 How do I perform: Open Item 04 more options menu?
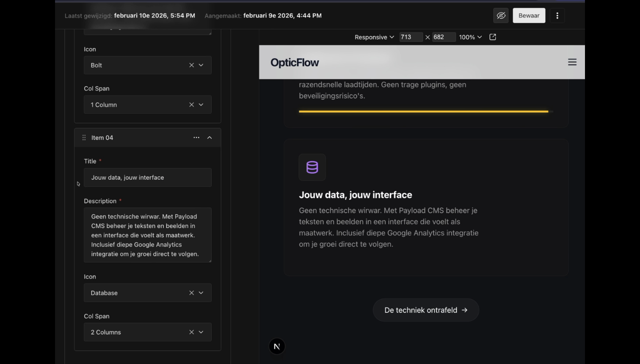[196, 138]
